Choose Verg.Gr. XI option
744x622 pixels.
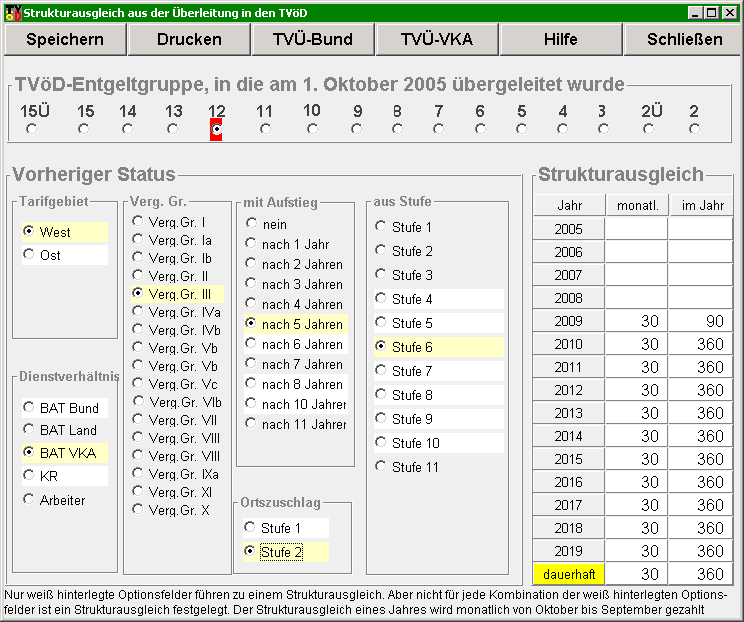tap(172, 492)
